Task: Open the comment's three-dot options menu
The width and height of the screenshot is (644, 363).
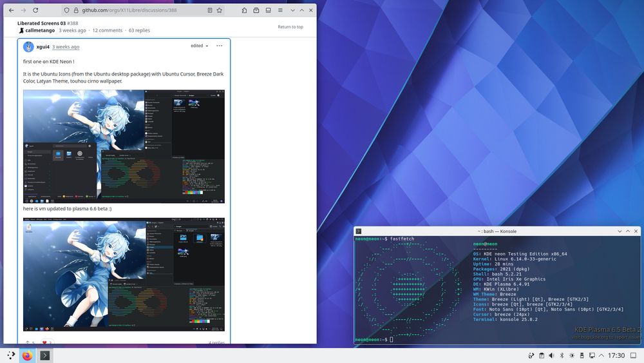Action: [220, 46]
